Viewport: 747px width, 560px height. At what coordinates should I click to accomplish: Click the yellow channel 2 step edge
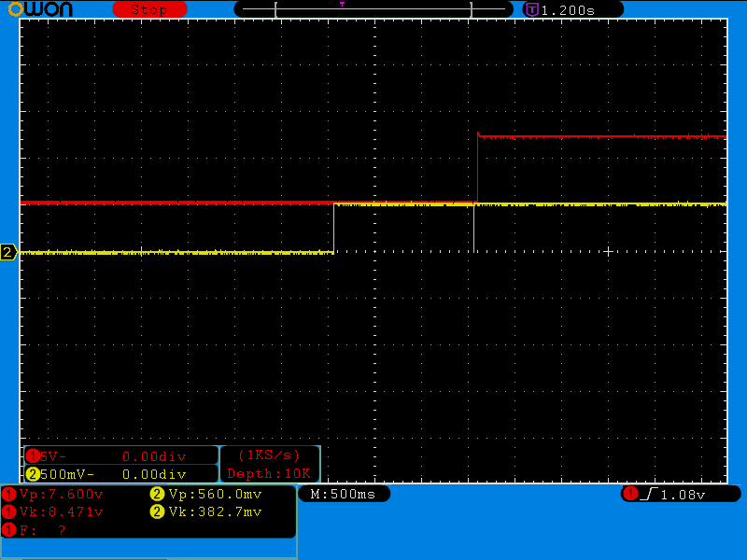pos(334,228)
